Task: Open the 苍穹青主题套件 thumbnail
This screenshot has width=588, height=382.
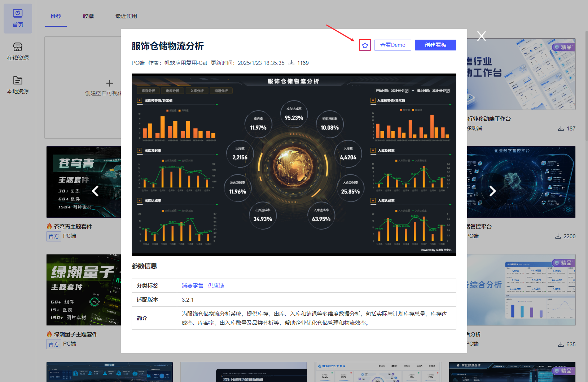Action: tap(84, 182)
